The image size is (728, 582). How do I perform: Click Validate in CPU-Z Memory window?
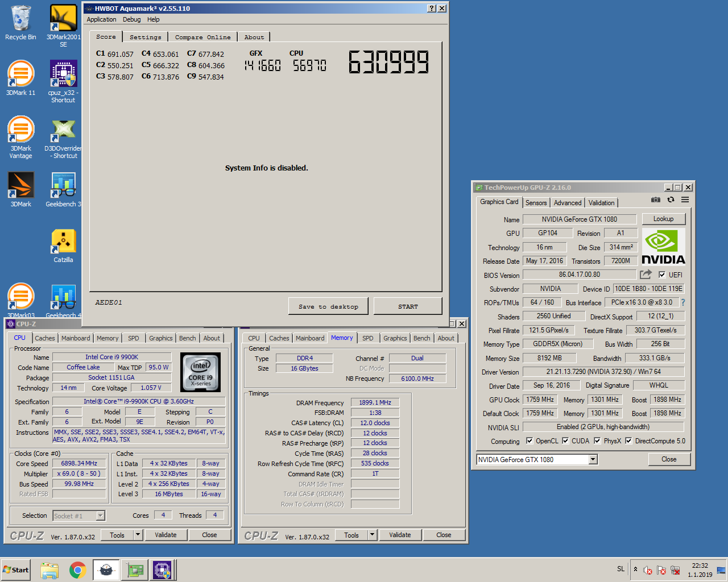400,535
